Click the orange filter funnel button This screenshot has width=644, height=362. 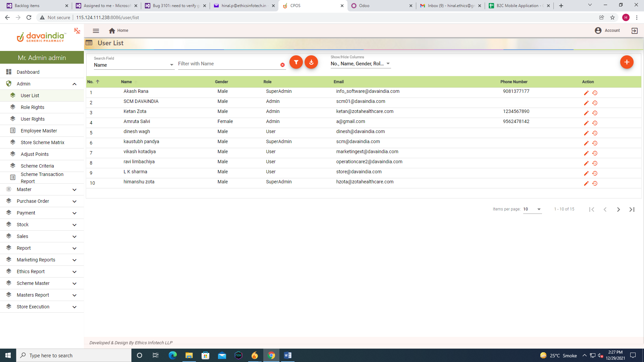coord(296,62)
